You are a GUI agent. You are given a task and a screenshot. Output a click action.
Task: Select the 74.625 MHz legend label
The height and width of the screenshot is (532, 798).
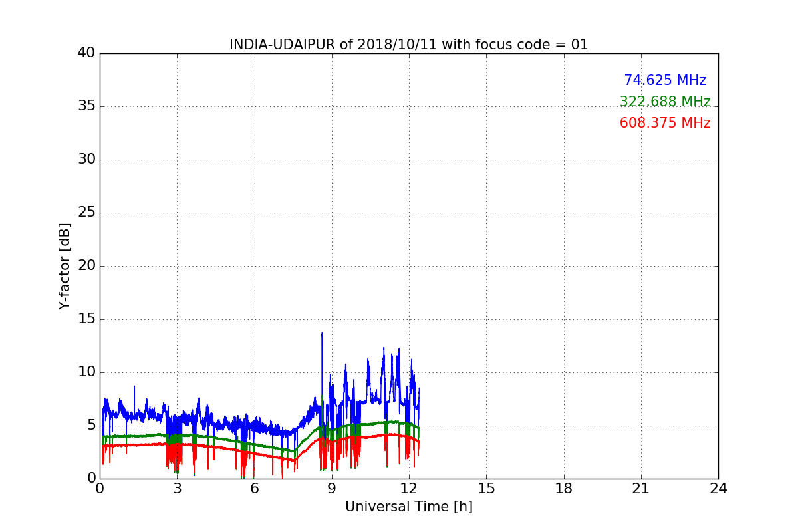coord(665,80)
